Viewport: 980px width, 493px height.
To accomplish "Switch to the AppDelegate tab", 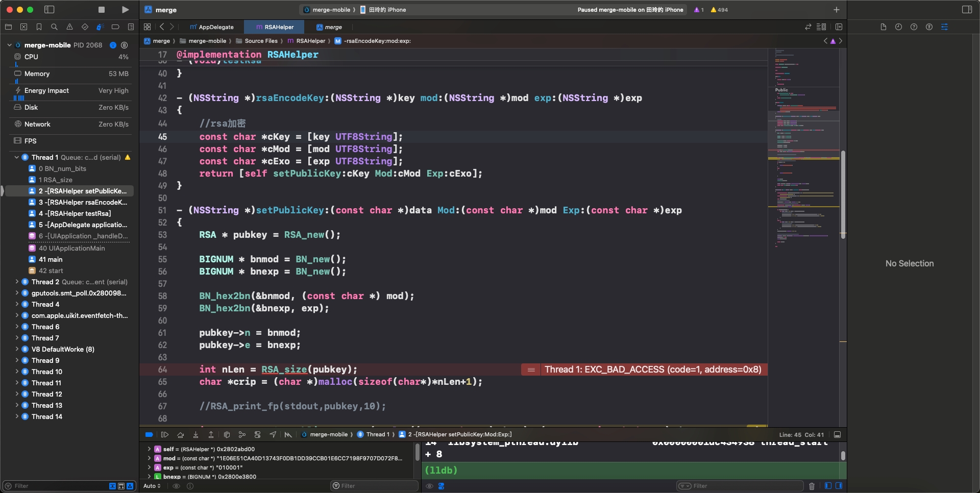I will tap(212, 27).
